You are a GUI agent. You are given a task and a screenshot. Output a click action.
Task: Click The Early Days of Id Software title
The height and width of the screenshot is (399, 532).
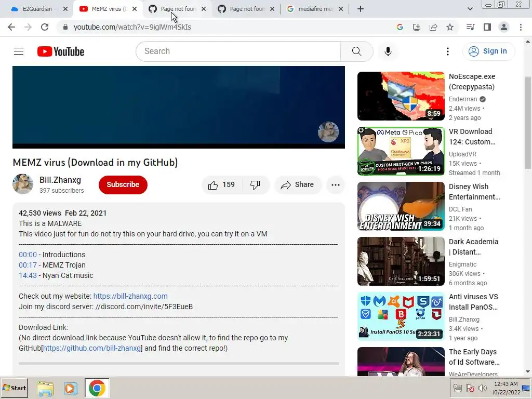(x=474, y=357)
